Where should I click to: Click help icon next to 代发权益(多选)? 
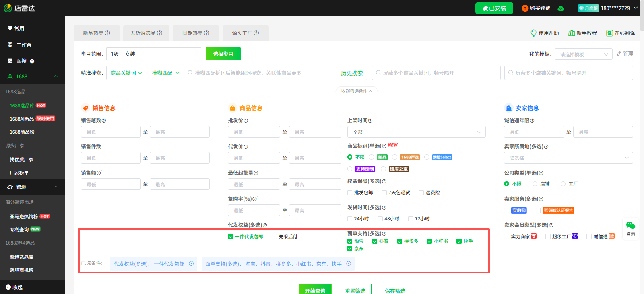click(x=265, y=225)
